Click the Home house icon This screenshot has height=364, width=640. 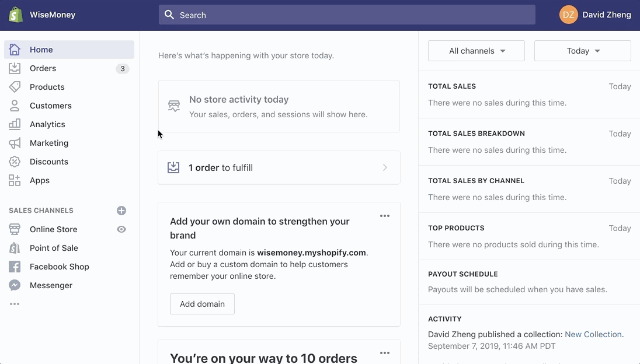[x=15, y=50]
